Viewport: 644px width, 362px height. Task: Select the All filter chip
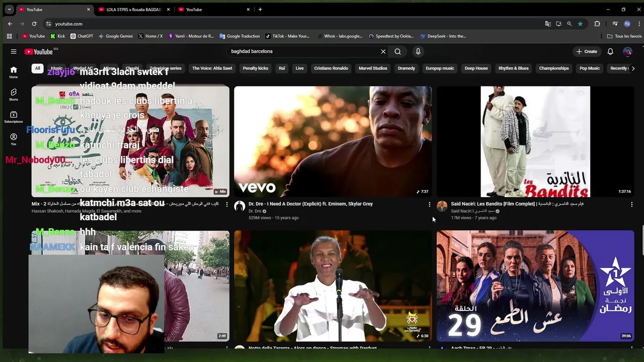(37, 68)
